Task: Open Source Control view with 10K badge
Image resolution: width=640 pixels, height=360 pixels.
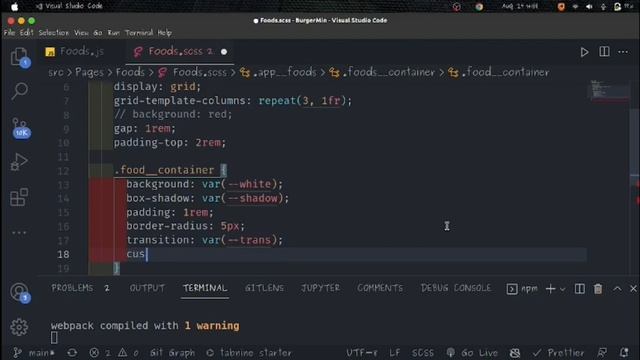Action: [20, 128]
